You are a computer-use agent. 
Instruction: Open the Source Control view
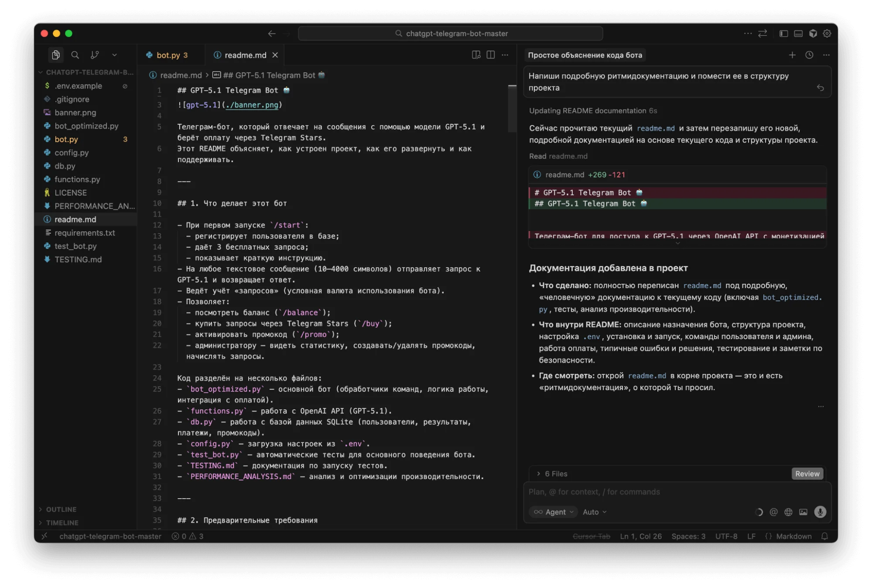(x=95, y=55)
